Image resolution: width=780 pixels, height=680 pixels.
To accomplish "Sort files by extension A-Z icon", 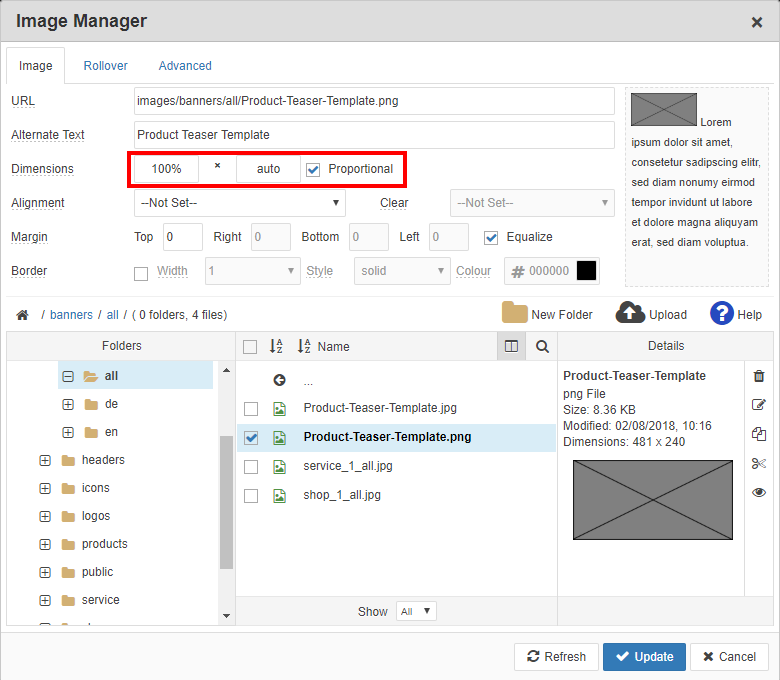I will click(x=276, y=346).
